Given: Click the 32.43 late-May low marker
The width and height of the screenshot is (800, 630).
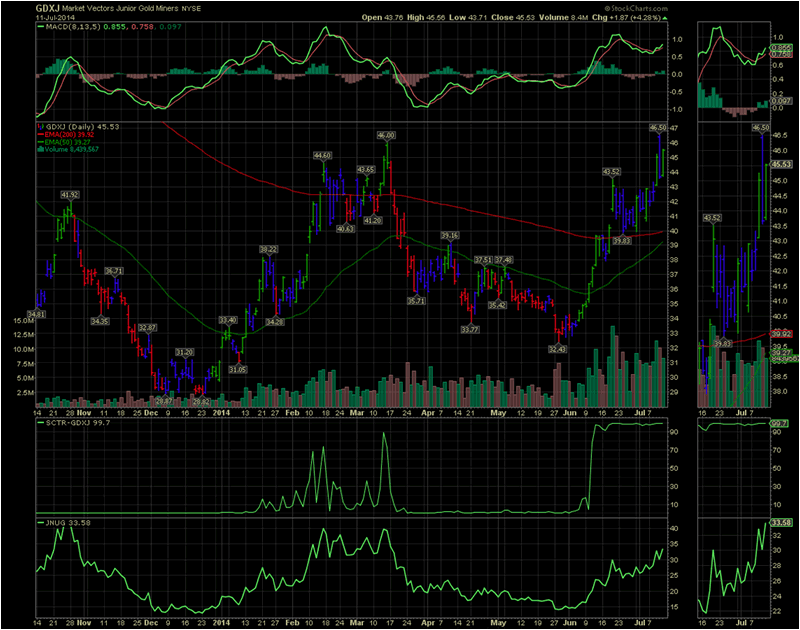Looking at the screenshot, I should point(557,349).
